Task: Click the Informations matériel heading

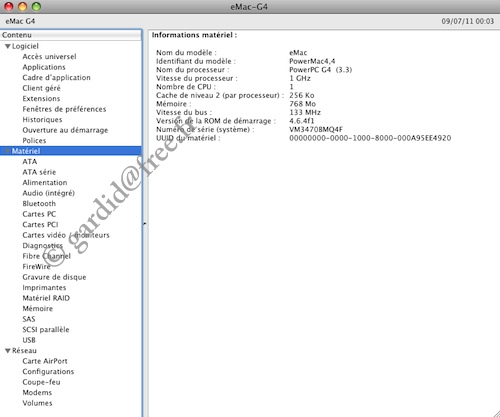Action: point(194,35)
